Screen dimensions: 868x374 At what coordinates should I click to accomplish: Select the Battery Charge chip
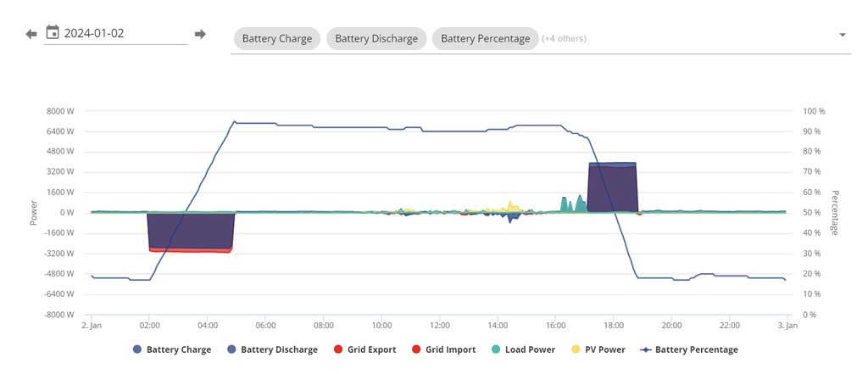277,39
